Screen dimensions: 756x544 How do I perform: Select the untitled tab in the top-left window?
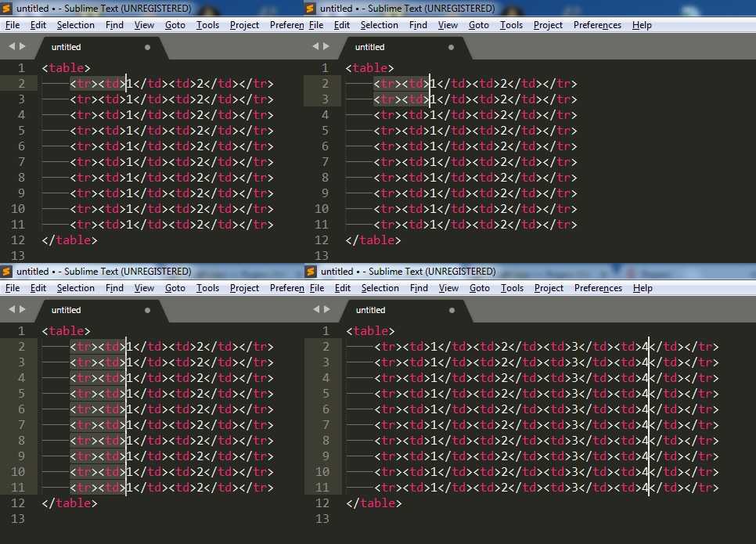click(66, 47)
